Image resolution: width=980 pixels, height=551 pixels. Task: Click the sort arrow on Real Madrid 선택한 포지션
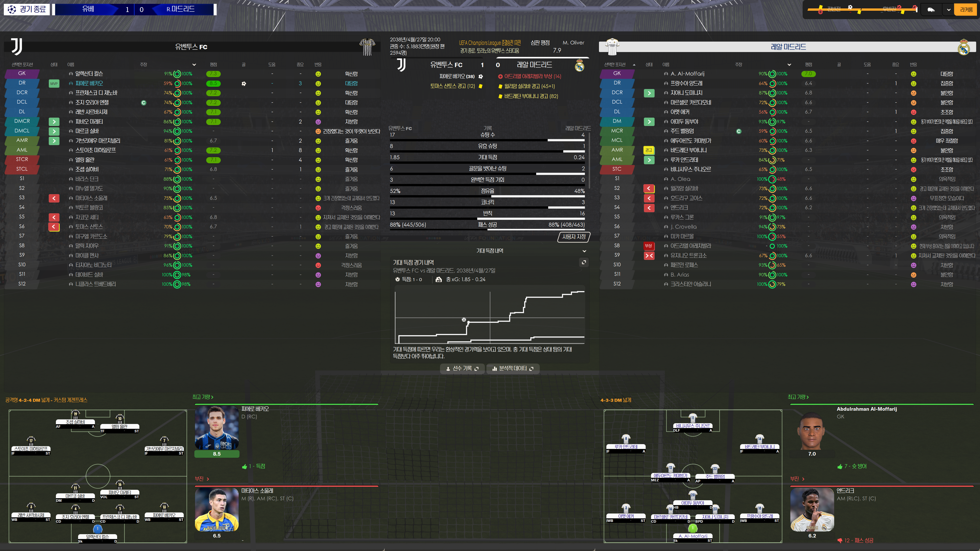tap(634, 65)
